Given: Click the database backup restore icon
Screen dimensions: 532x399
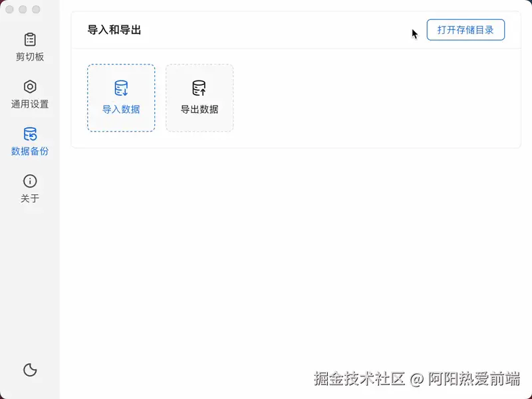Looking at the screenshot, I should (x=30, y=134).
